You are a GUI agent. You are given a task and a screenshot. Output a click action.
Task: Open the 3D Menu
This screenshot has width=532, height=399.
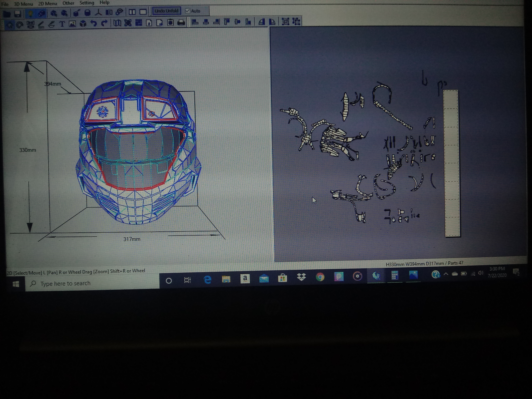(x=23, y=4)
